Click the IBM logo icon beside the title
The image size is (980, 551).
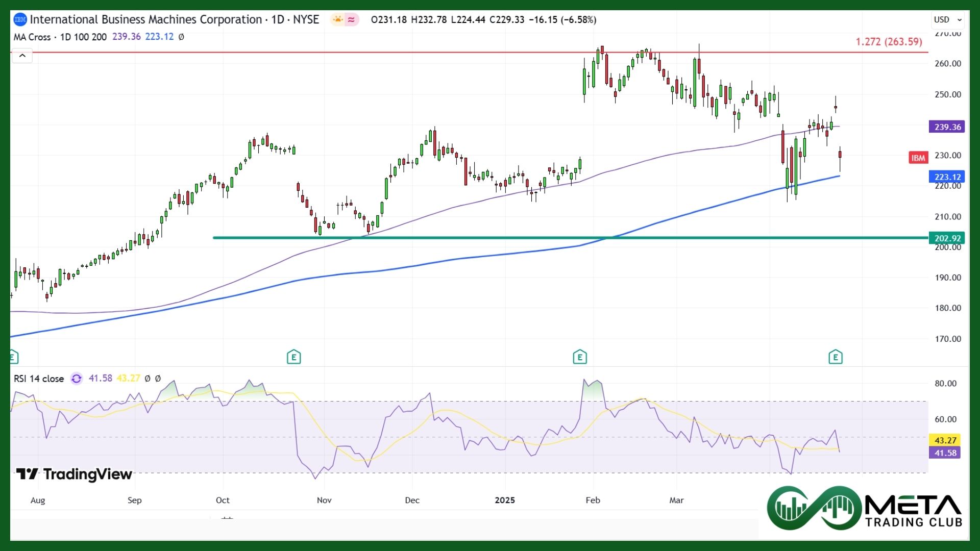[20, 20]
